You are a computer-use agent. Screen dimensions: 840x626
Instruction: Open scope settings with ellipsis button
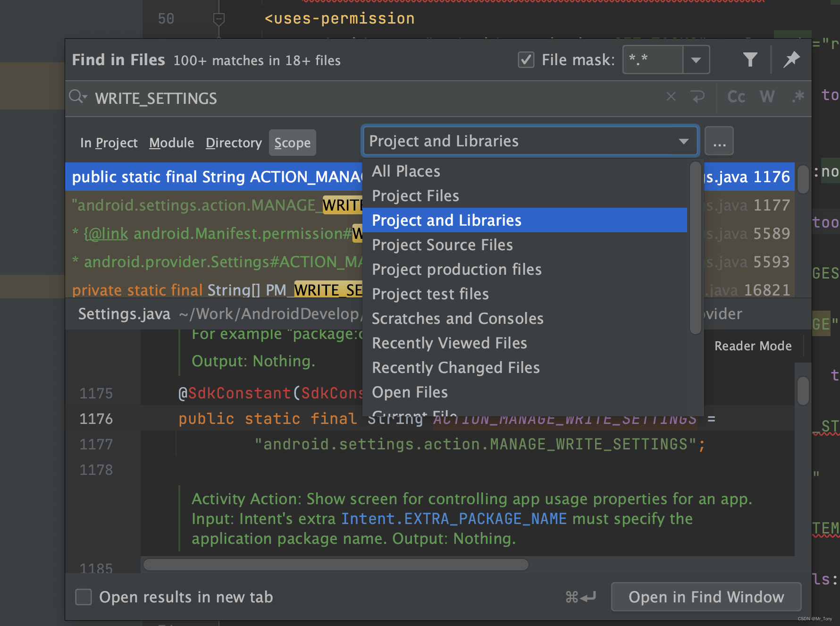click(719, 141)
